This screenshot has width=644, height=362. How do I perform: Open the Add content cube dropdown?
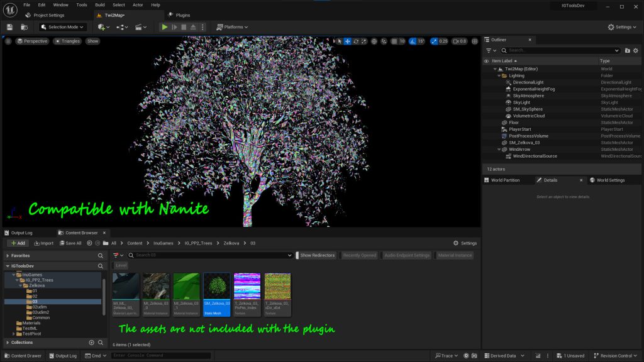pos(104,27)
